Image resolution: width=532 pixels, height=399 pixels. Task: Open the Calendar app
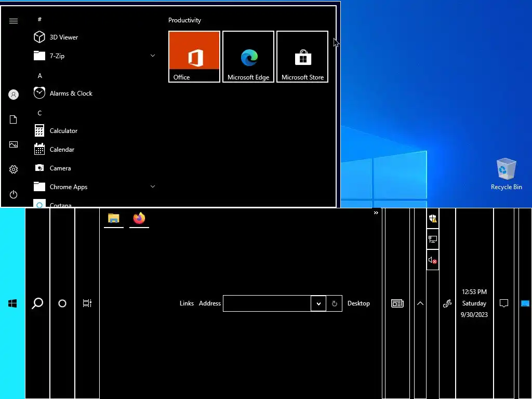coord(95,149)
